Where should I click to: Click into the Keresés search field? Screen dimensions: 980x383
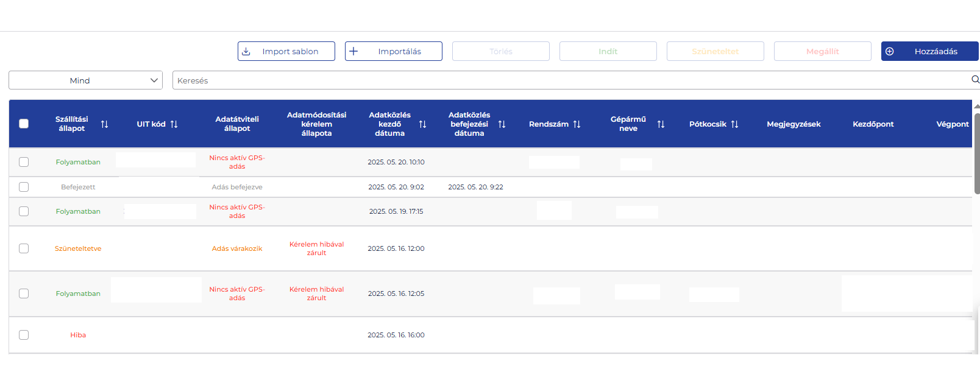click(x=567, y=80)
